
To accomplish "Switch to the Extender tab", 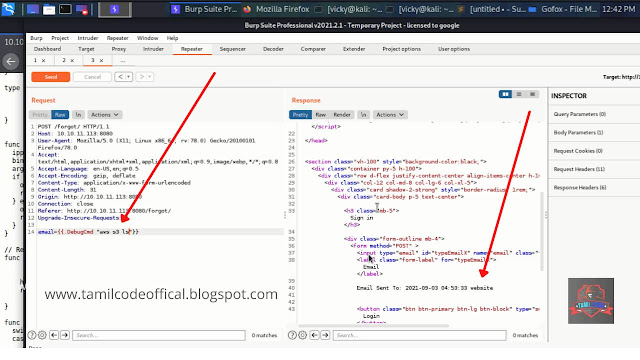I will click(354, 49).
